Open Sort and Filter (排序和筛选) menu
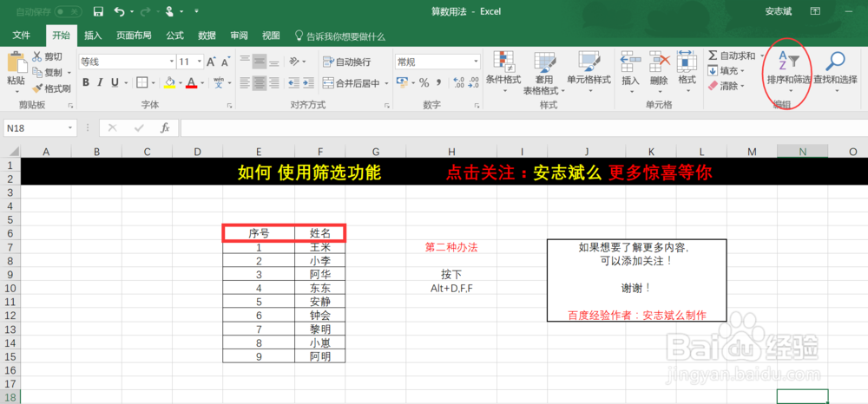This screenshot has width=868, height=404. click(x=789, y=72)
